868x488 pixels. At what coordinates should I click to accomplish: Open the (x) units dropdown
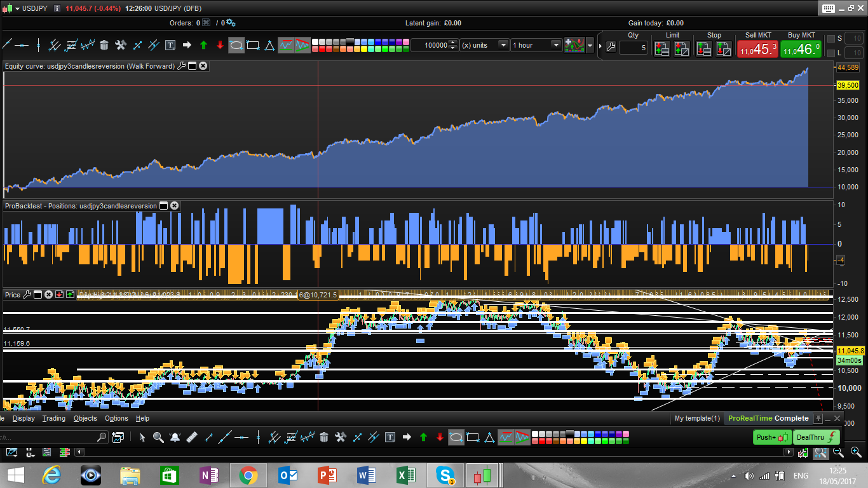click(503, 45)
